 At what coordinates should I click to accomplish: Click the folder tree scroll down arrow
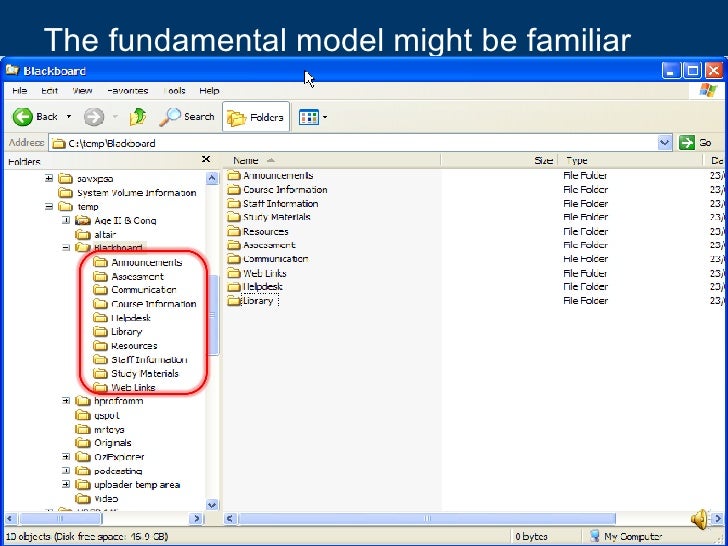[212, 505]
